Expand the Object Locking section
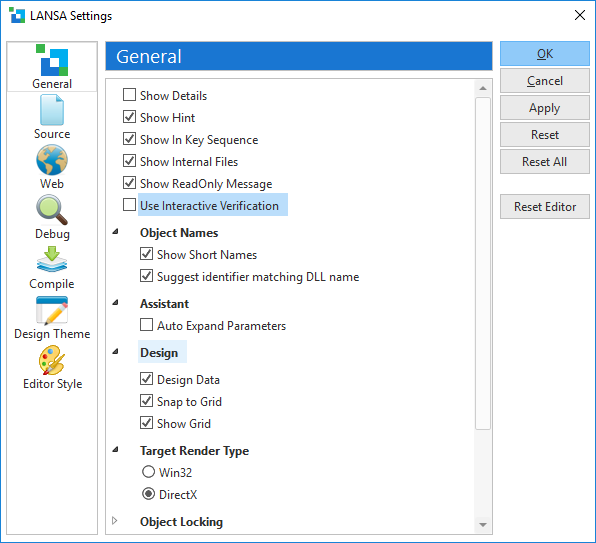Viewport: 596px width, 543px height. pyautogui.click(x=115, y=521)
